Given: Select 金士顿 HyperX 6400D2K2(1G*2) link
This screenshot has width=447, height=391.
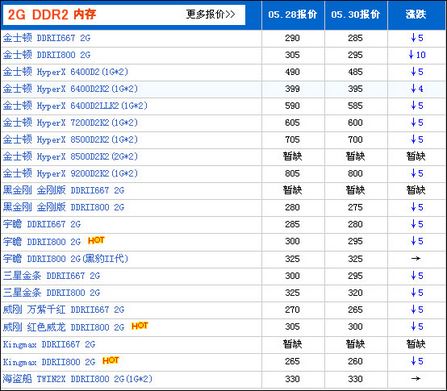Looking at the screenshot, I should [70, 89].
